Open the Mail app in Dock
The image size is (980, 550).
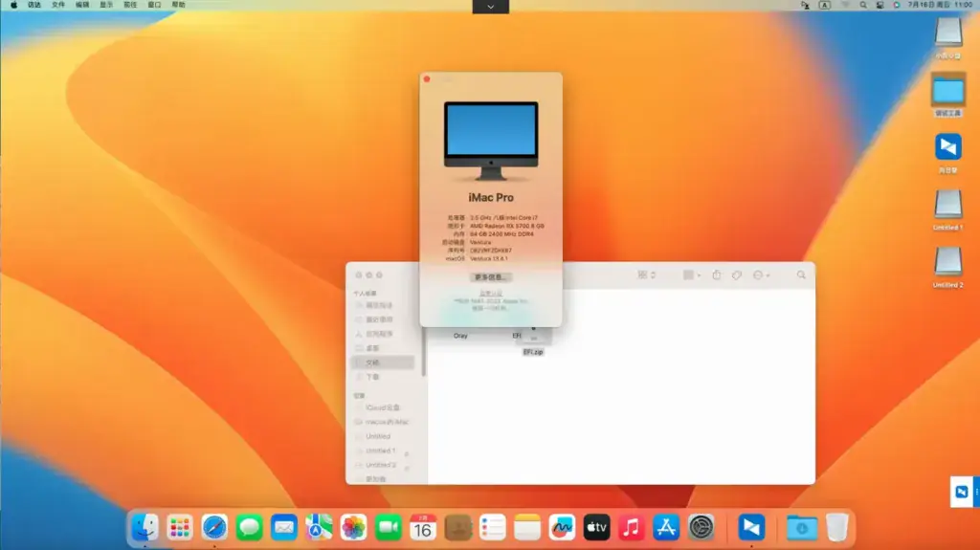[x=283, y=527]
